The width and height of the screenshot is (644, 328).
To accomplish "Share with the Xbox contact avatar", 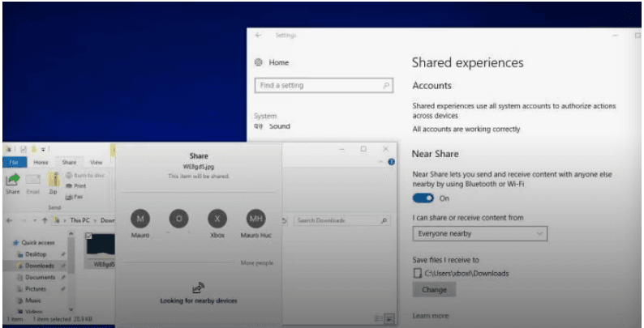I will point(217,219).
